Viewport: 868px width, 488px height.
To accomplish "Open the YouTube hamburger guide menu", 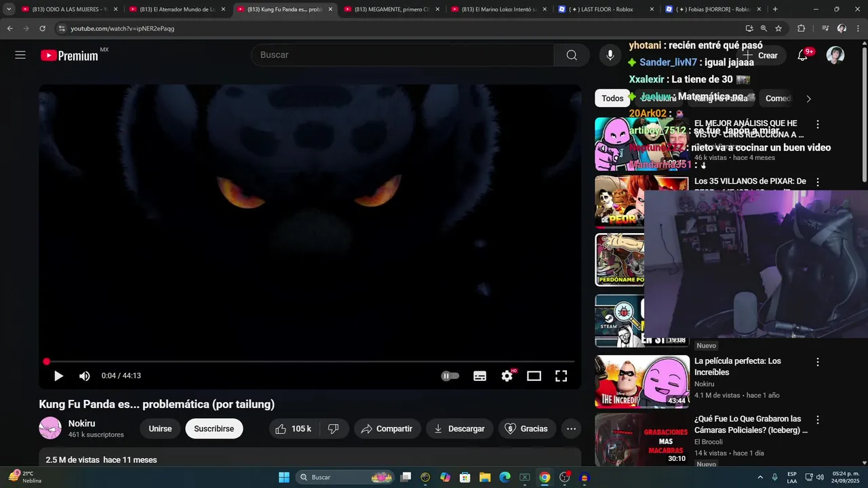I will click(20, 55).
